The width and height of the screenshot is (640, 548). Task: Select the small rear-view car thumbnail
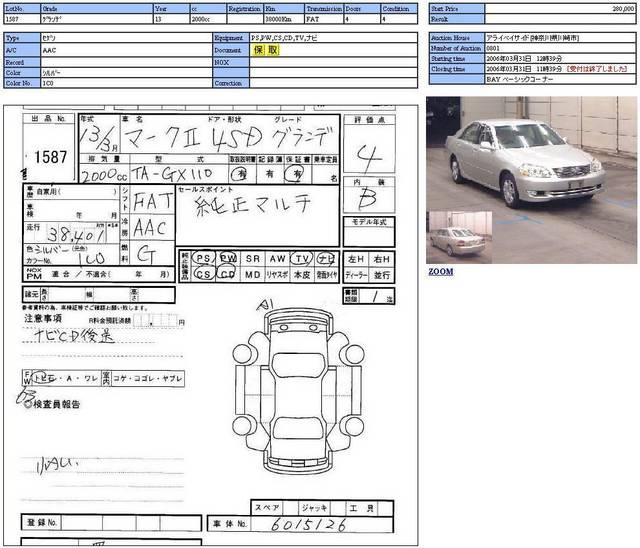(459, 237)
